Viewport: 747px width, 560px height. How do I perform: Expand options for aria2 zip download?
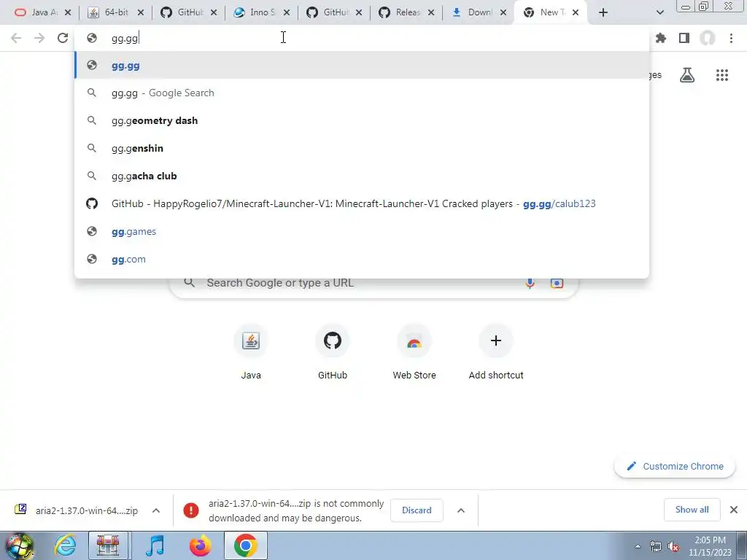[x=156, y=510]
